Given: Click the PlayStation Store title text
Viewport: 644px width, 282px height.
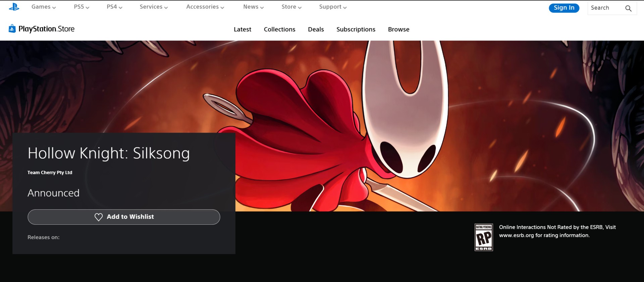Looking at the screenshot, I should point(46,29).
